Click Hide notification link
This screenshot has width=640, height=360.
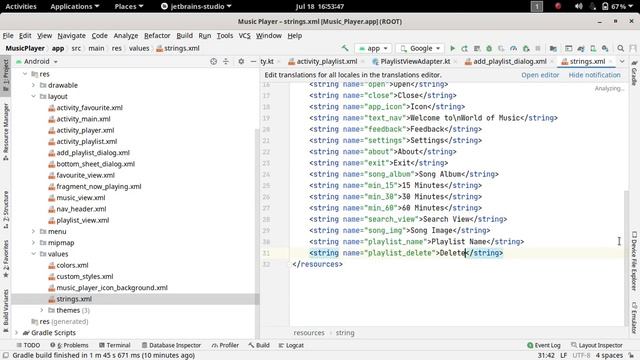594,75
